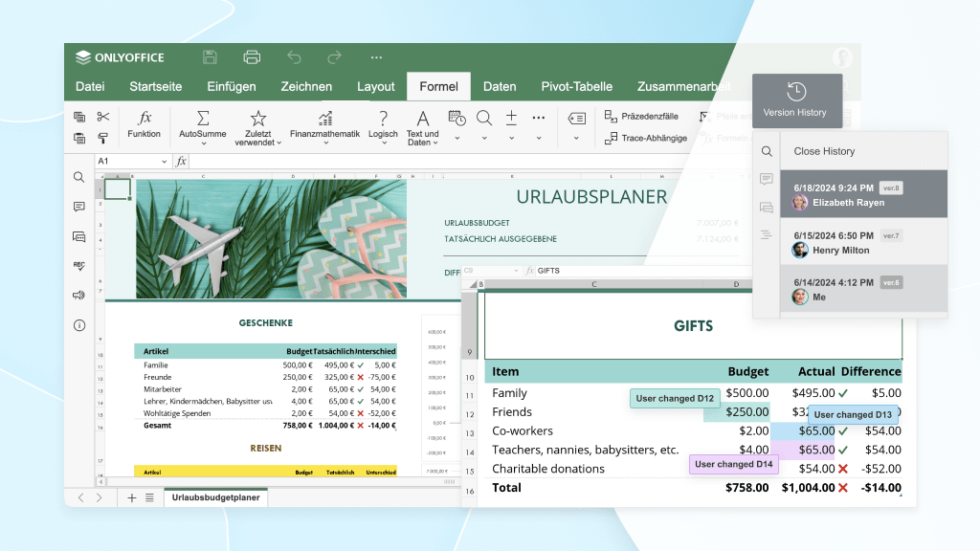Click Close History link
The height and width of the screenshot is (551, 980).
click(824, 151)
